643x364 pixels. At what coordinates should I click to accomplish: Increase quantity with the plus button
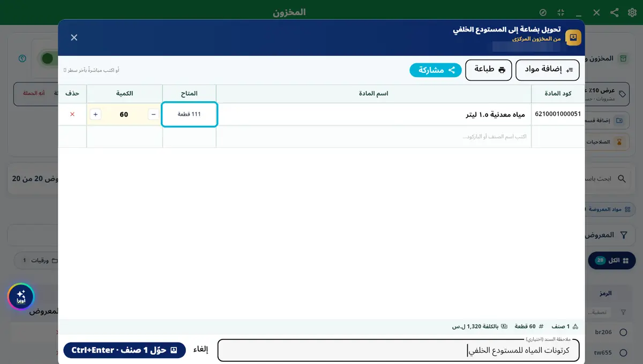[95, 114]
